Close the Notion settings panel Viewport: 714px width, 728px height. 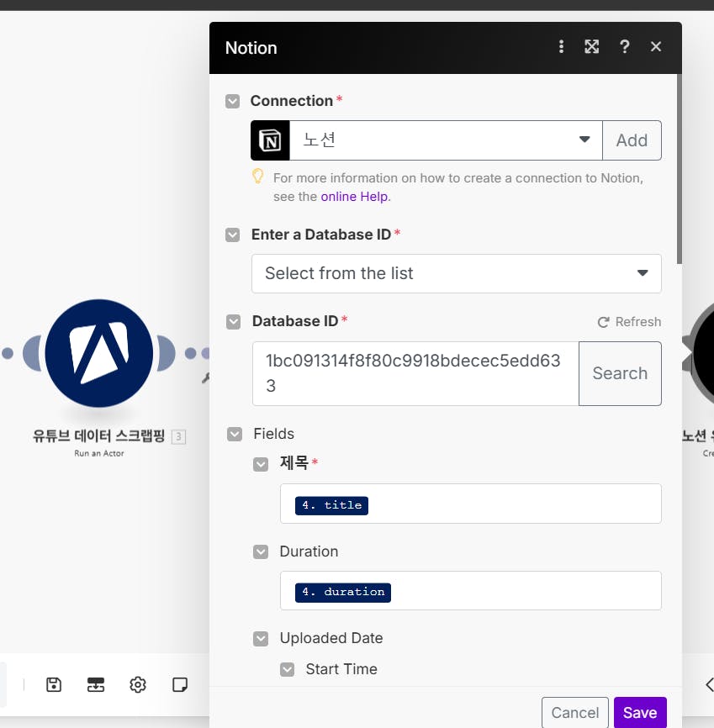click(x=655, y=46)
